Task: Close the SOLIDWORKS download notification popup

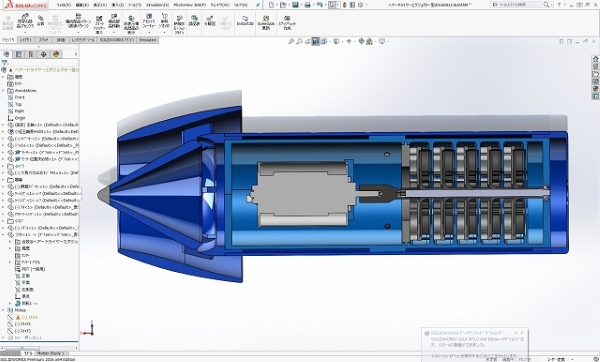Action: (522, 333)
